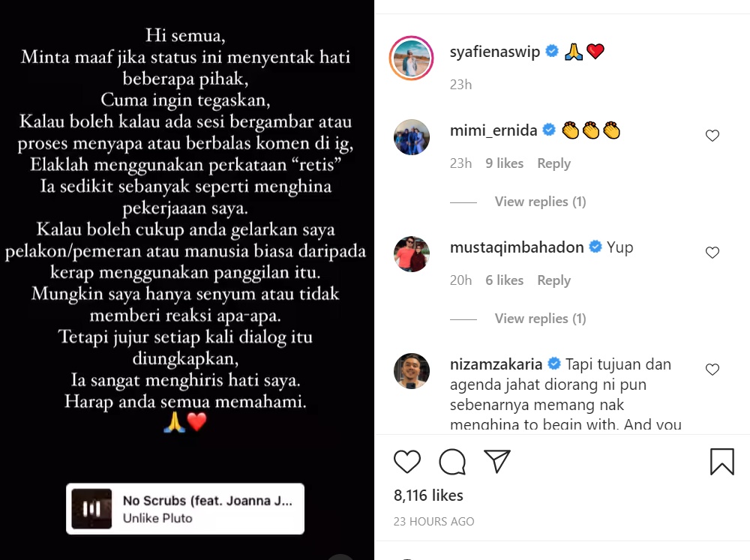Open mimi_ernida's avatar
The height and width of the screenshot is (560, 750).
click(x=411, y=137)
